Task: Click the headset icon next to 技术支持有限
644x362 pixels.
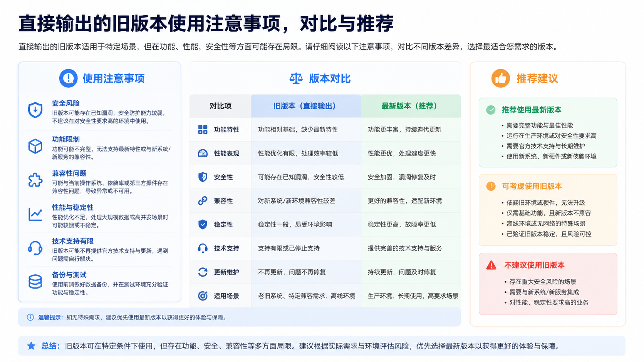Action: tap(35, 248)
